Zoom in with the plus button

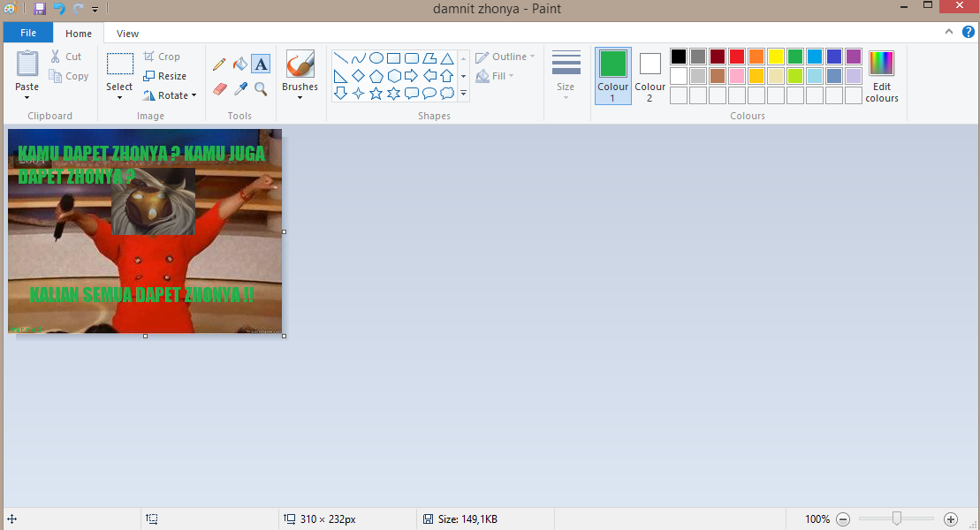951,519
